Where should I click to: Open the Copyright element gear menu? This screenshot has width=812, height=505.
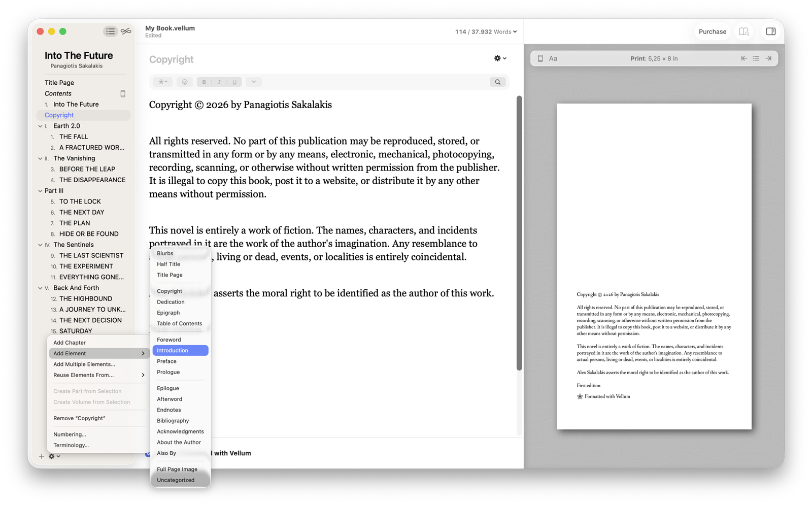coord(500,58)
